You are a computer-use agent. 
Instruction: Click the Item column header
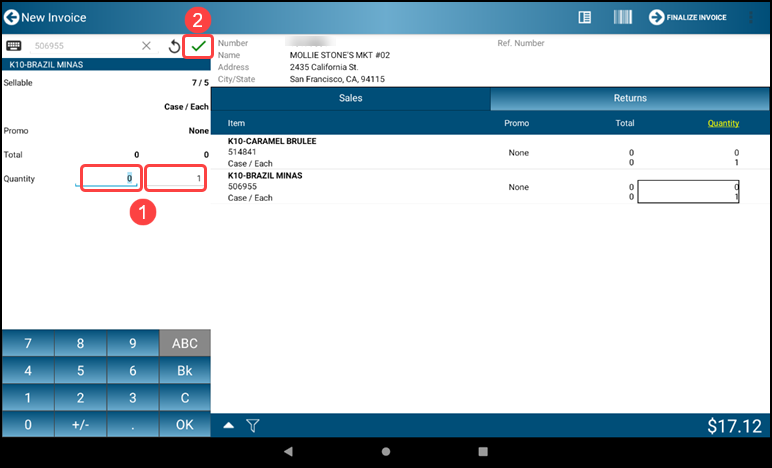click(236, 123)
